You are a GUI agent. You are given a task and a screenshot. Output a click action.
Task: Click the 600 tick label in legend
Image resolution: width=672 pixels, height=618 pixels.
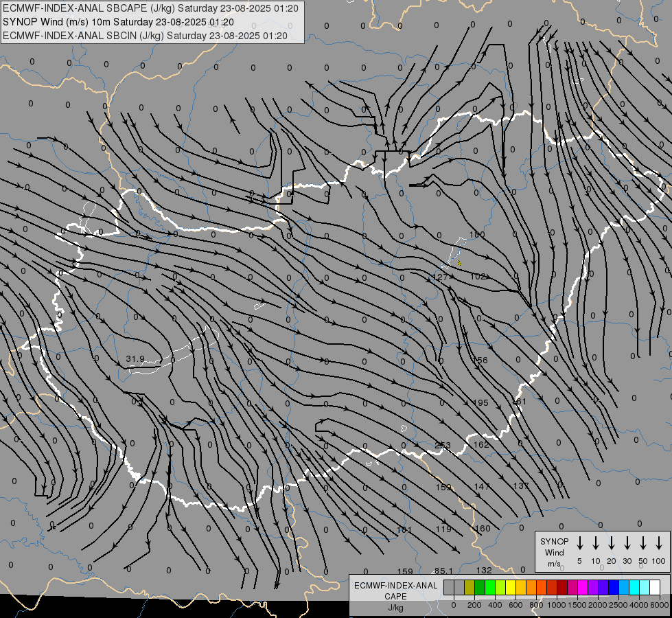click(x=515, y=605)
